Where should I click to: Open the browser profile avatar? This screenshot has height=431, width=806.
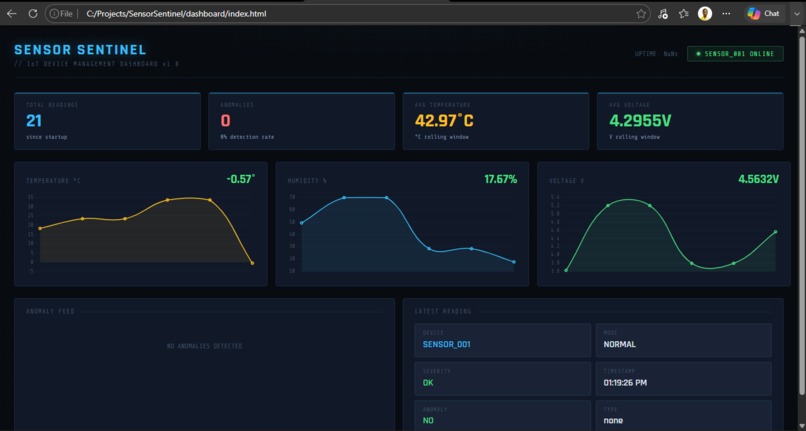point(705,14)
